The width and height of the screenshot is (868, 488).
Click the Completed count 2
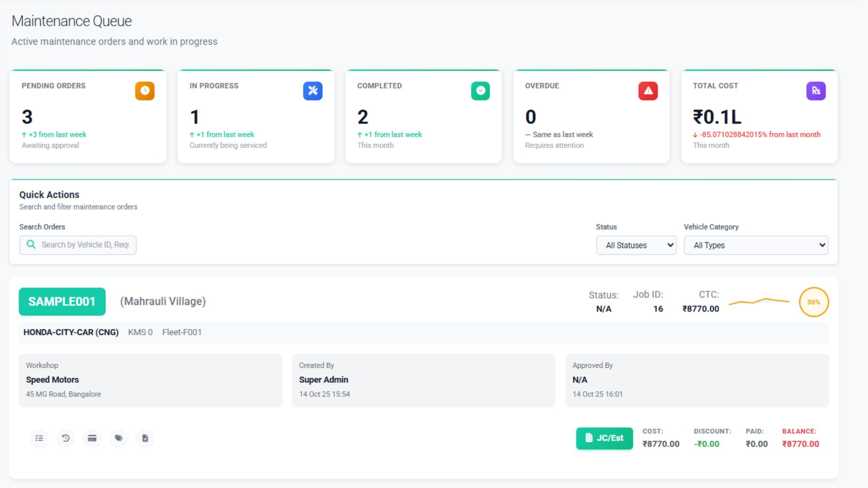[x=363, y=117]
